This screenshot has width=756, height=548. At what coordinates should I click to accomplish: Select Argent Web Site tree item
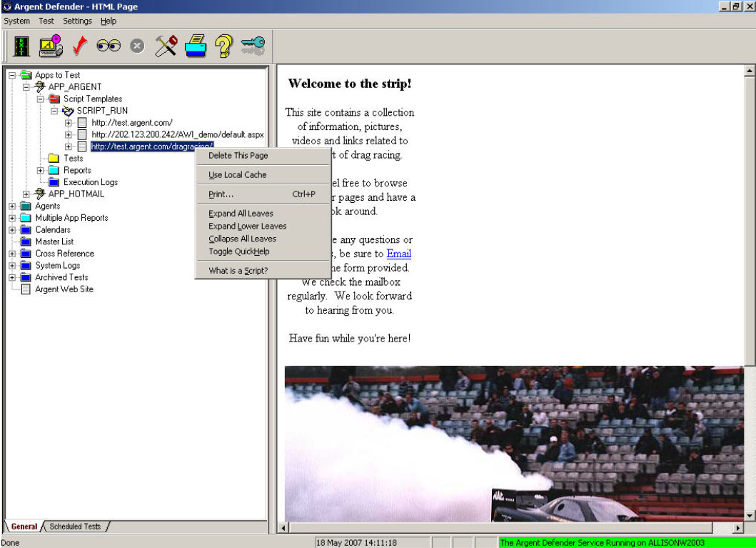pyautogui.click(x=64, y=289)
